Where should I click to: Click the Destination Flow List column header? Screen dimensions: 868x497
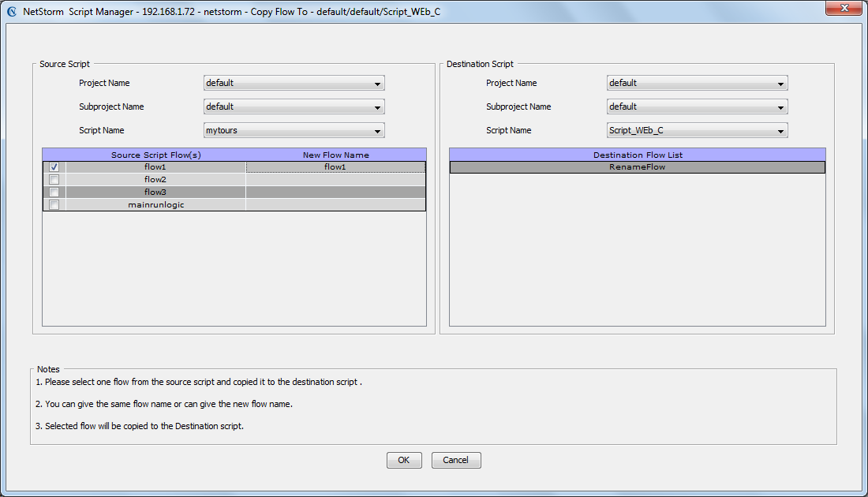pos(638,155)
